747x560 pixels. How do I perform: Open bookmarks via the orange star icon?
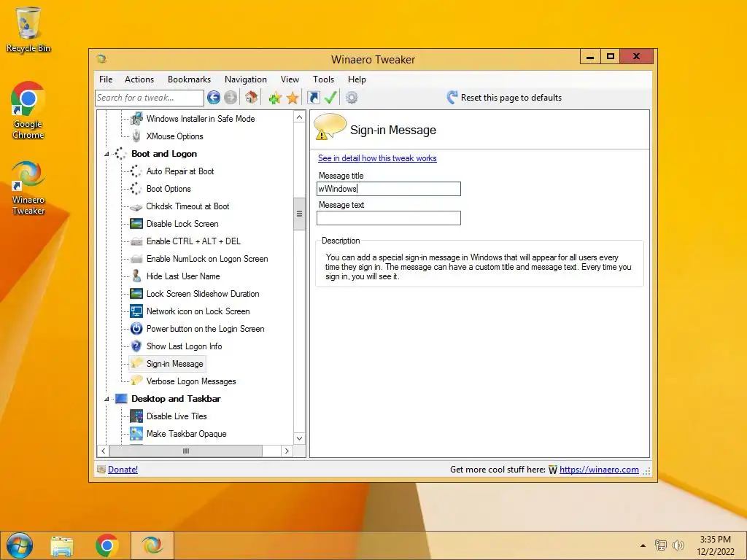[x=293, y=98]
